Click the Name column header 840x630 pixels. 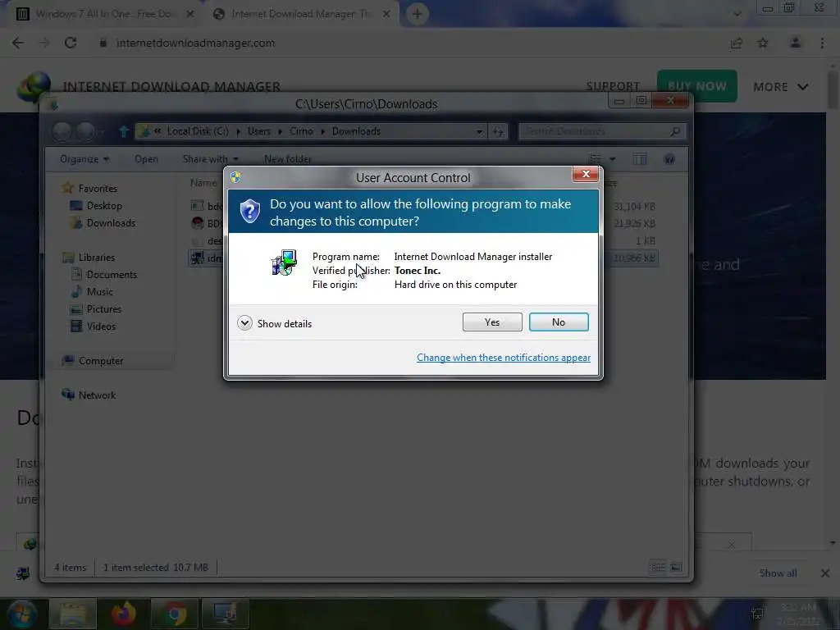tap(203, 183)
